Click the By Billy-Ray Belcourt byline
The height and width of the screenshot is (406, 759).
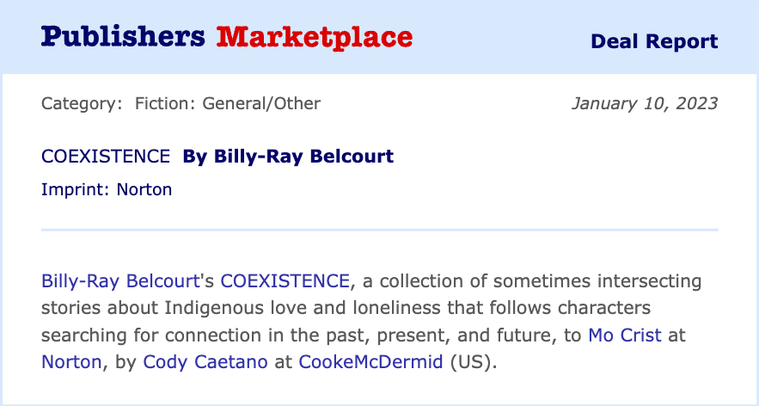tap(288, 157)
